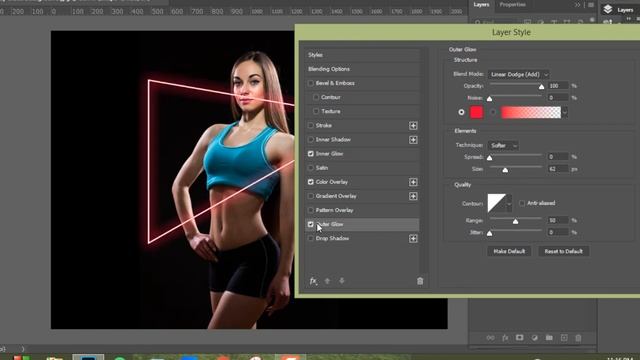Image resolution: width=640 pixels, height=360 pixels.
Task: Open the glow gradient picker dropdown arrow
Action: coord(564,112)
